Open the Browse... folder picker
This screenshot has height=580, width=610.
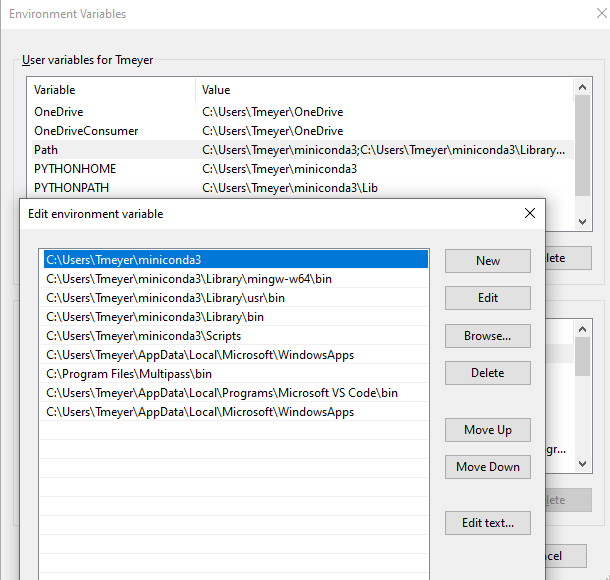point(487,336)
